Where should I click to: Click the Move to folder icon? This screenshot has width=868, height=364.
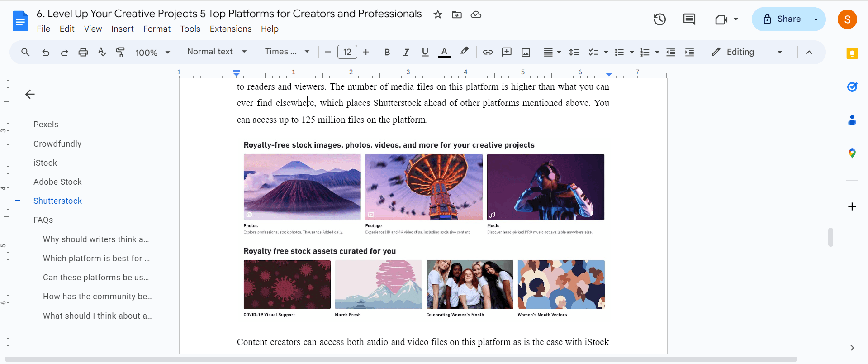click(x=457, y=14)
